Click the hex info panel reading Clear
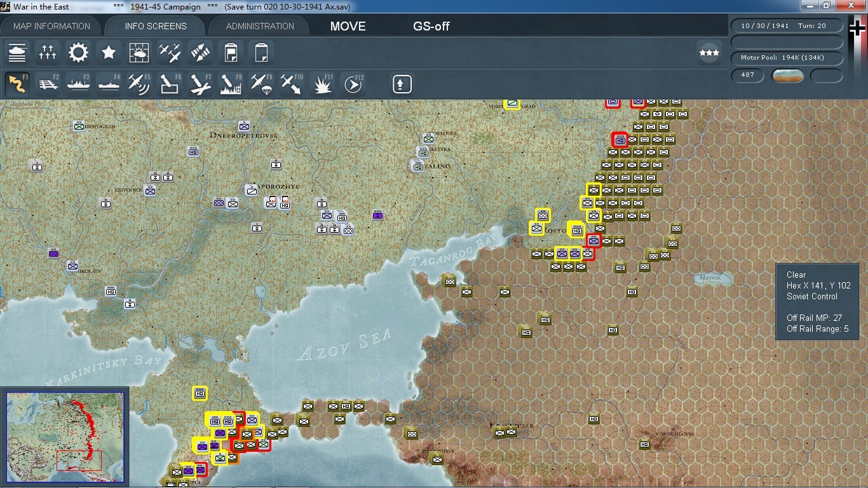The height and width of the screenshot is (488, 868). (x=817, y=302)
